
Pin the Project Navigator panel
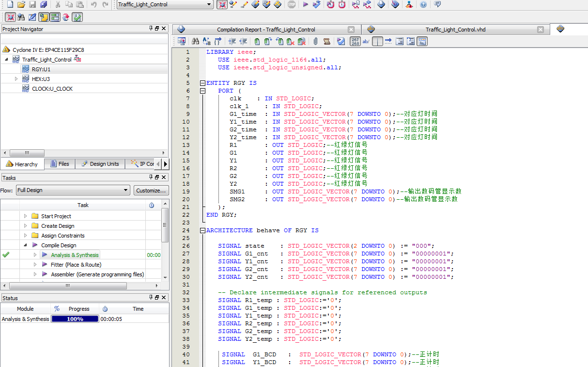(151, 29)
